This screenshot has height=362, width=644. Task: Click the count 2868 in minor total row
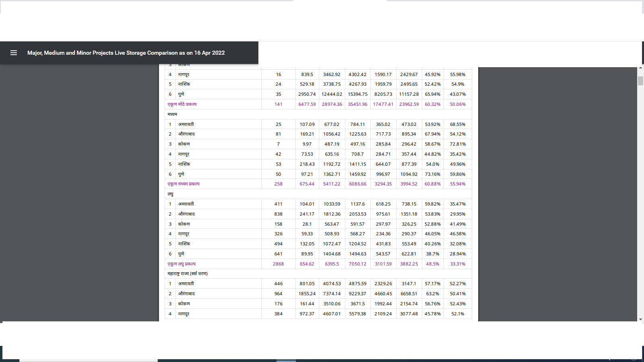(278, 264)
